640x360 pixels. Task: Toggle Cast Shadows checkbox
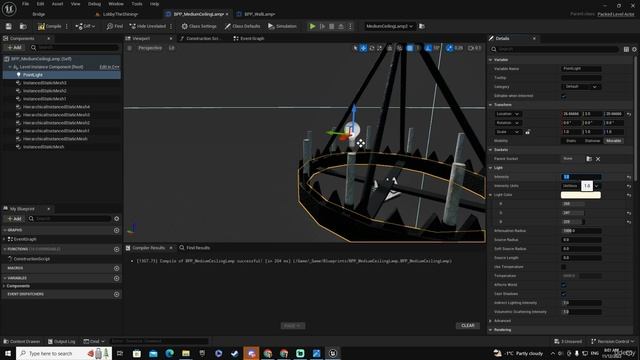click(x=564, y=294)
